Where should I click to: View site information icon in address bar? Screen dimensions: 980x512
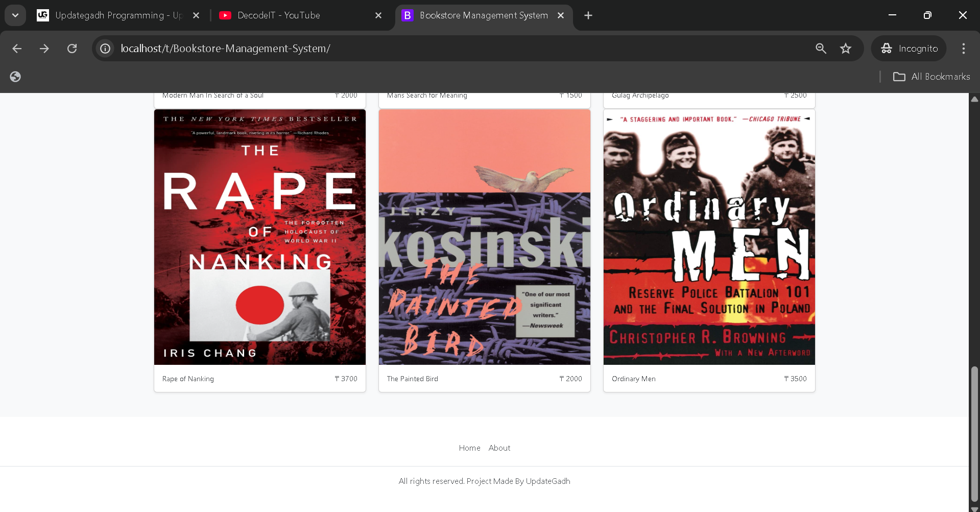(x=105, y=49)
